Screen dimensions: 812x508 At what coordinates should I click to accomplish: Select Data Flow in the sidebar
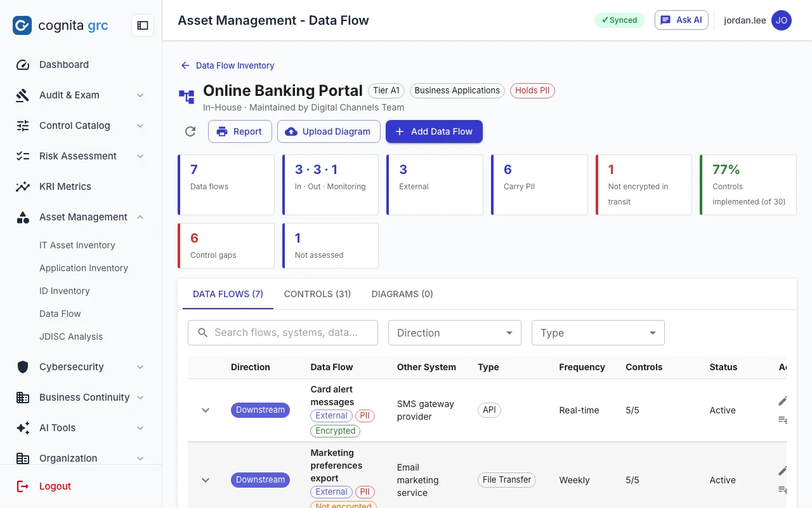tap(60, 314)
